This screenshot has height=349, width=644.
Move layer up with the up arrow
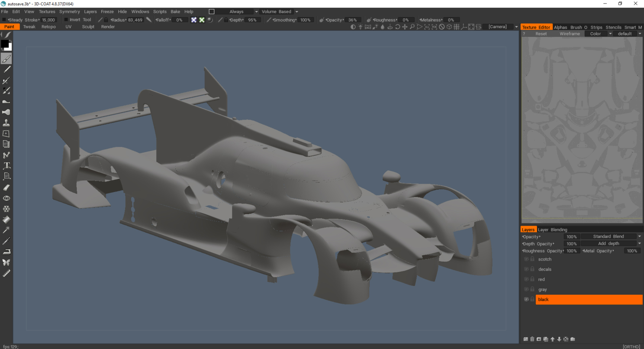(x=552, y=339)
